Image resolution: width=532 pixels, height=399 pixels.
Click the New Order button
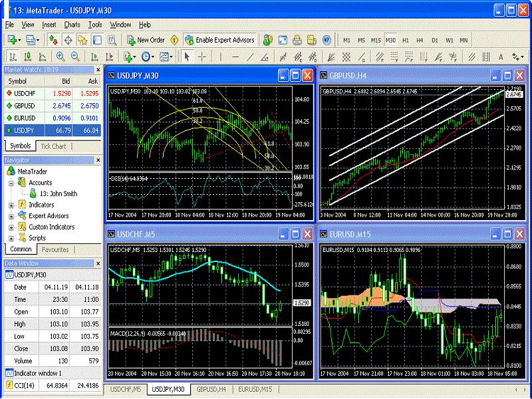click(146, 40)
